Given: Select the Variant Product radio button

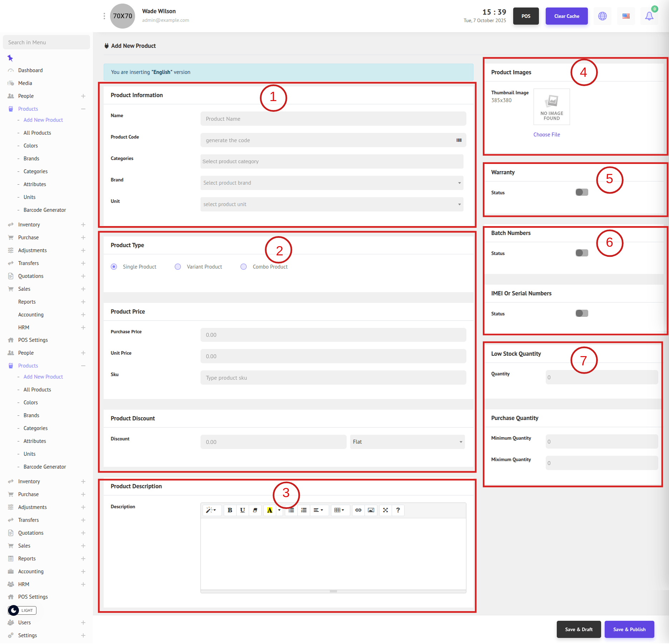Looking at the screenshot, I should 178,267.
